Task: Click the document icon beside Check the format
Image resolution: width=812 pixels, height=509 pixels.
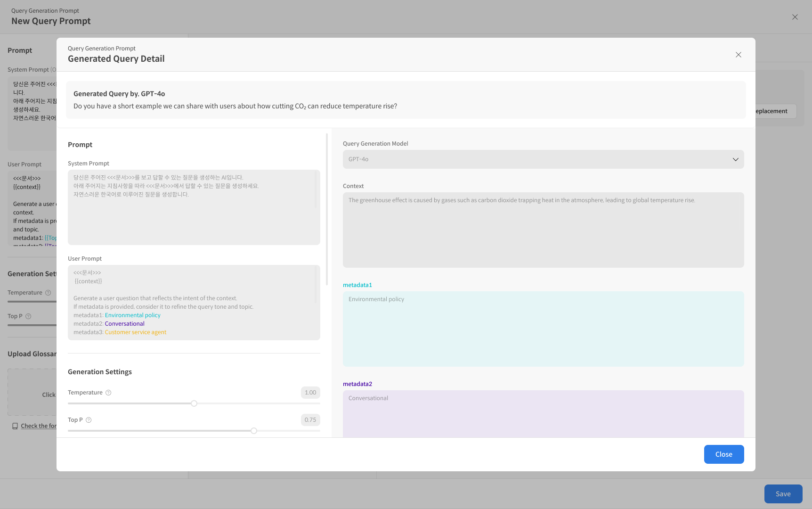Action: coord(15,426)
